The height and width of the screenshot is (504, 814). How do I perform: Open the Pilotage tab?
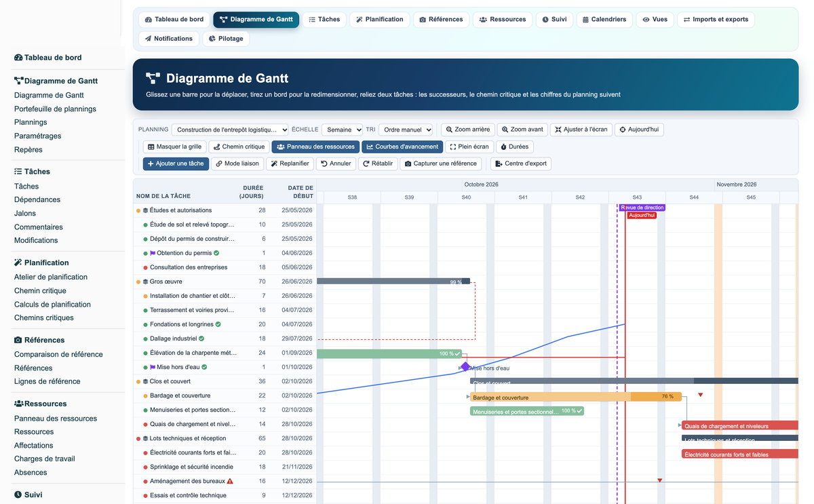click(225, 39)
